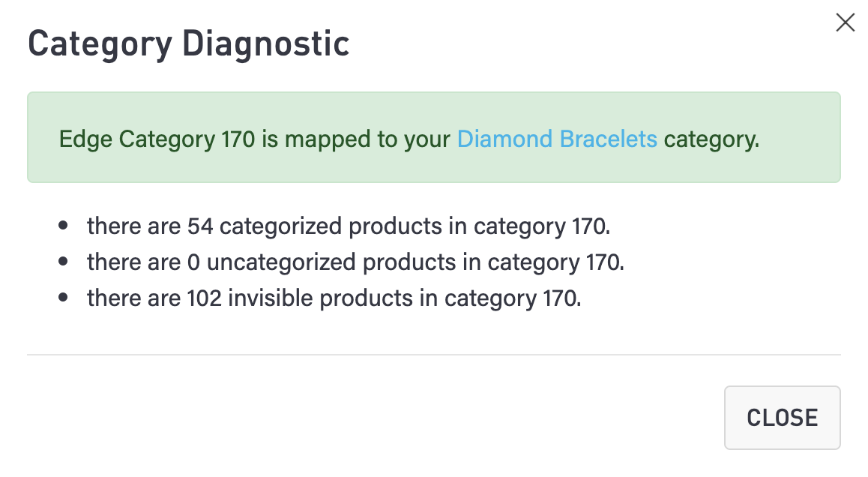Viewport: 868px width, 477px height.
Task: Click the bullet before uncategorized products
Action: click(x=64, y=262)
